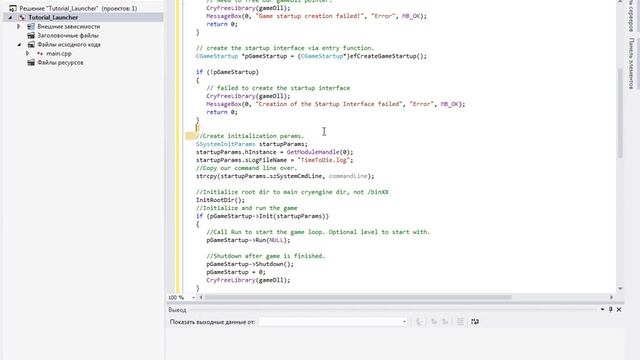Select Файлы ресурсов in Solution Explorer
The height and width of the screenshot is (360, 640).
click(x=60, y=62)
